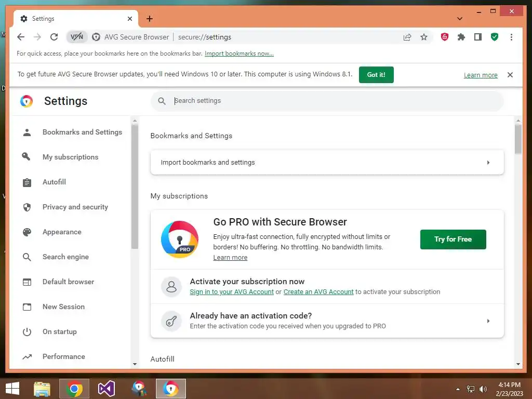This screenshot has height=399, width=532.
Task: Click Import bookmarks now link
Action: click(239, 54)
